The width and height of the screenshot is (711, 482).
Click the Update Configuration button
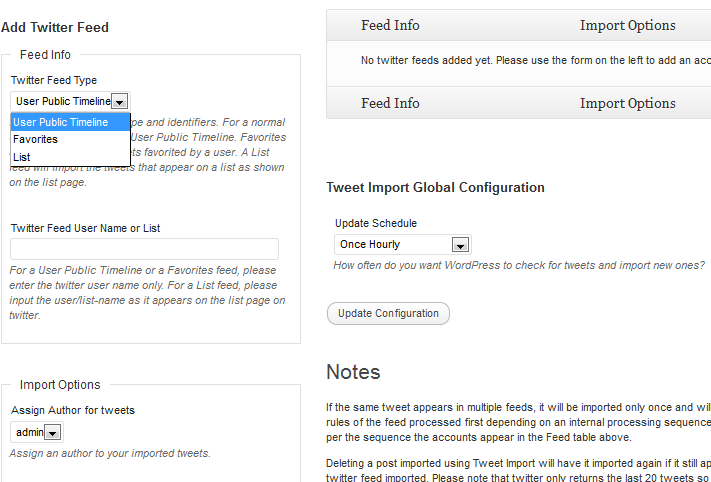coord(388,313)
